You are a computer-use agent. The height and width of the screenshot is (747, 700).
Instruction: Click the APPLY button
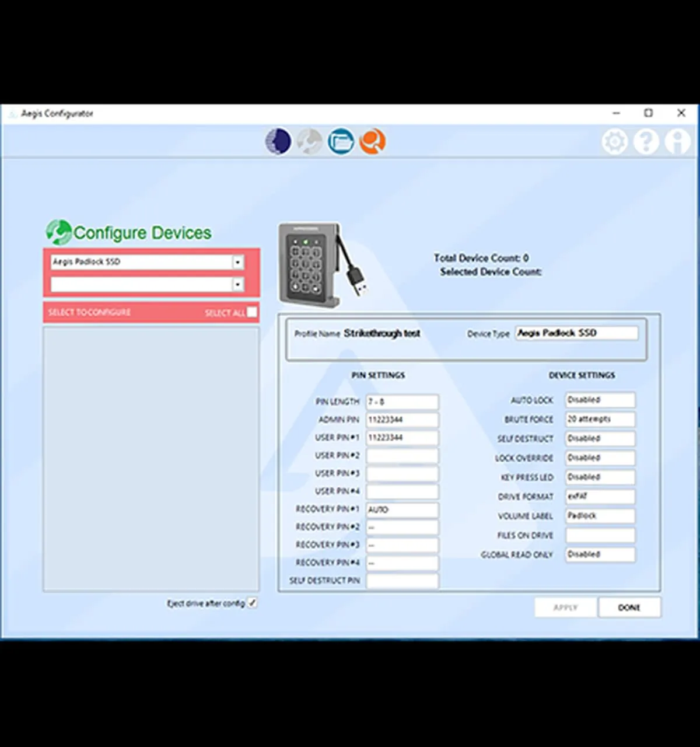(565, 608)
